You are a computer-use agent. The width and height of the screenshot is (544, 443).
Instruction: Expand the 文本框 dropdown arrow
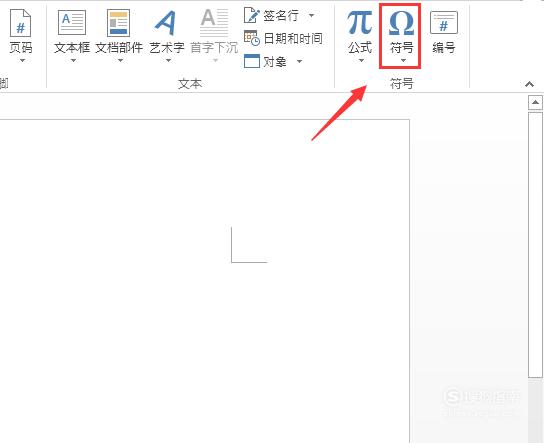[x=73, y=61]
